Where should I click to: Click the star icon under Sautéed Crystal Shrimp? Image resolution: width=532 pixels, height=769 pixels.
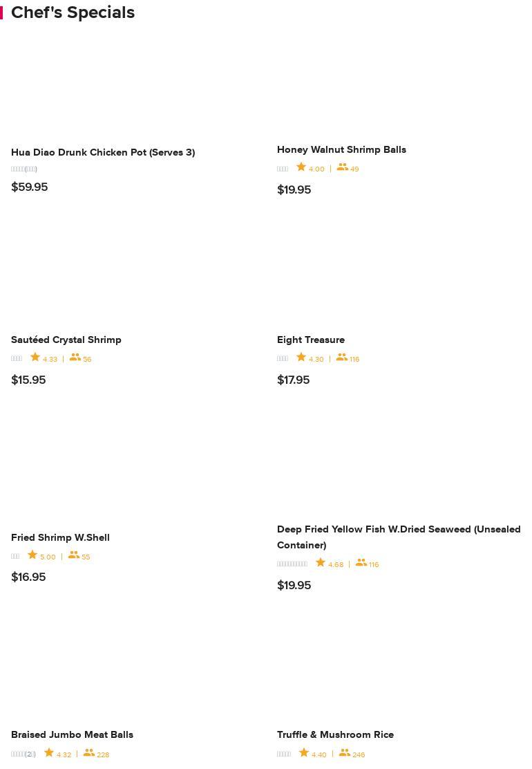tap(35, 358)
